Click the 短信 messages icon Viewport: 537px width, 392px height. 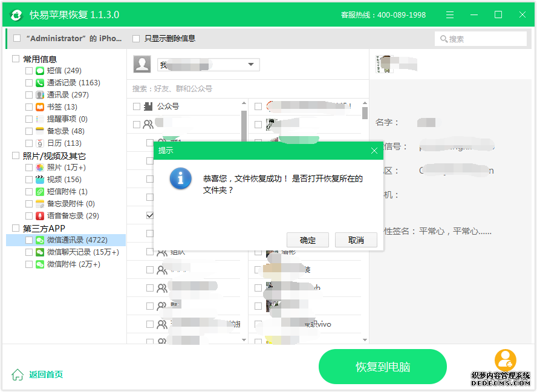click(x=40, y=71)
